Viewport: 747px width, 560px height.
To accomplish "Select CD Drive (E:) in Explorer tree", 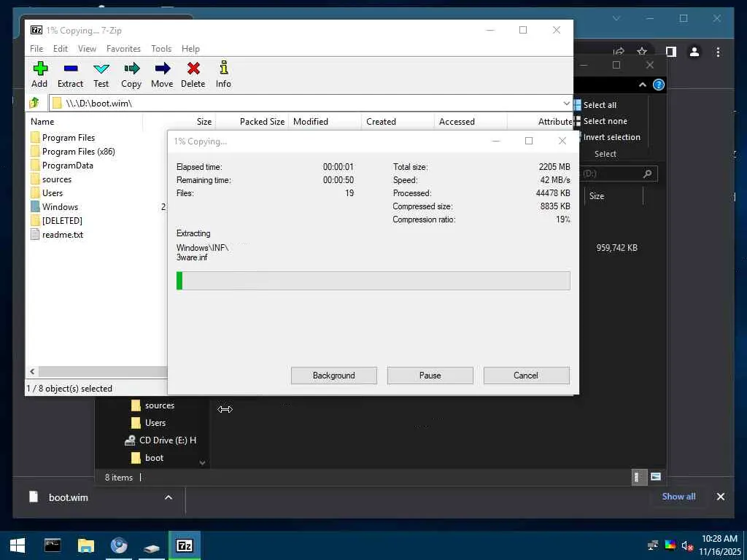I will [160, 440].
